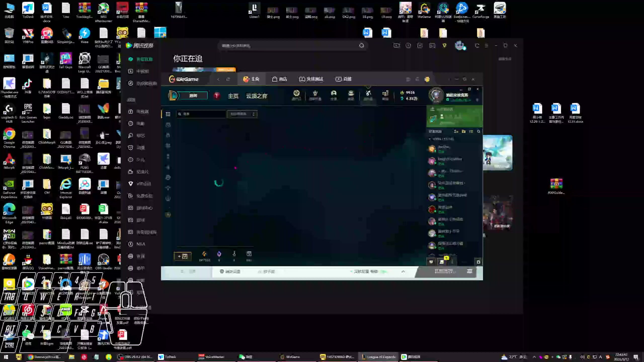This screenshot has height=362, width=644.
Task: Open Epic Games Launcher desktop icon
Action: pos(28,113)
